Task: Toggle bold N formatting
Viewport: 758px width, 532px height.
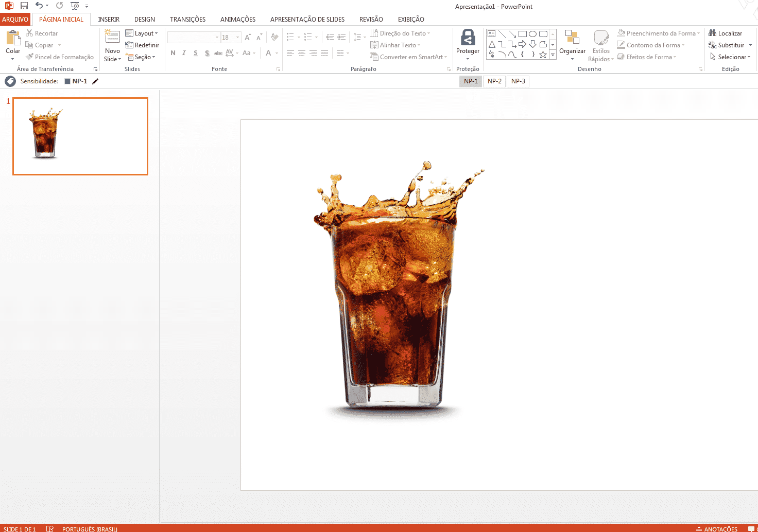Action: tap(173, 53)
